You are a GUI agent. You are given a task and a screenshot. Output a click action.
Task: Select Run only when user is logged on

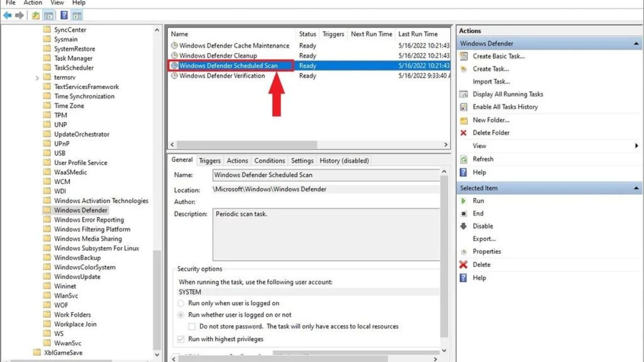coord(181,303)
